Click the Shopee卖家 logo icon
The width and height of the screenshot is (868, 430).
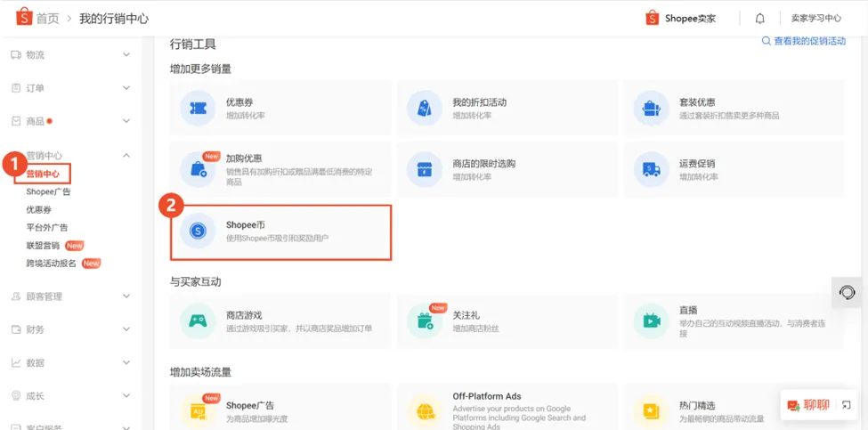[x=652, y=19]
